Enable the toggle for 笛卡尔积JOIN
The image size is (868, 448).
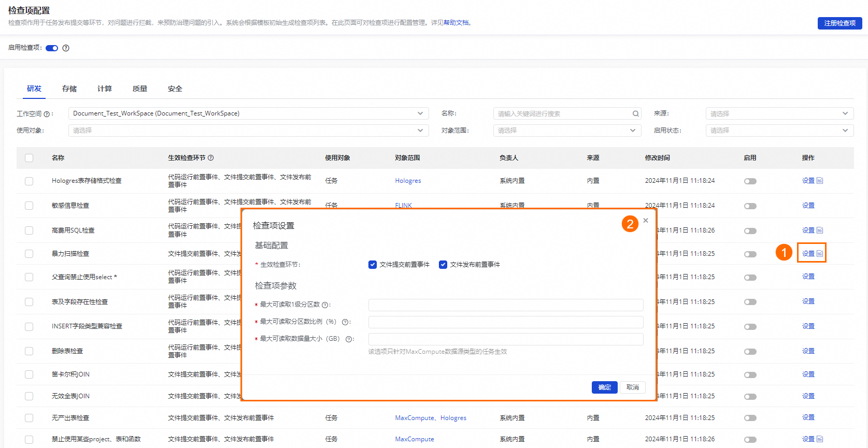coord(750,375)
